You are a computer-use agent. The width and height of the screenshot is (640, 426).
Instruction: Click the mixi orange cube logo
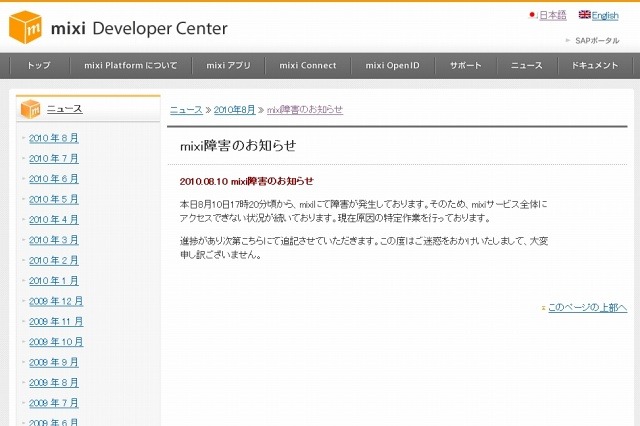tap(25, 27)
